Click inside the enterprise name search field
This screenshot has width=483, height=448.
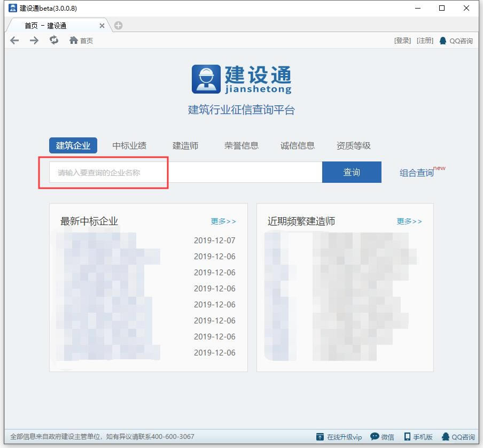pyautogui.click(x=134, y=172)
